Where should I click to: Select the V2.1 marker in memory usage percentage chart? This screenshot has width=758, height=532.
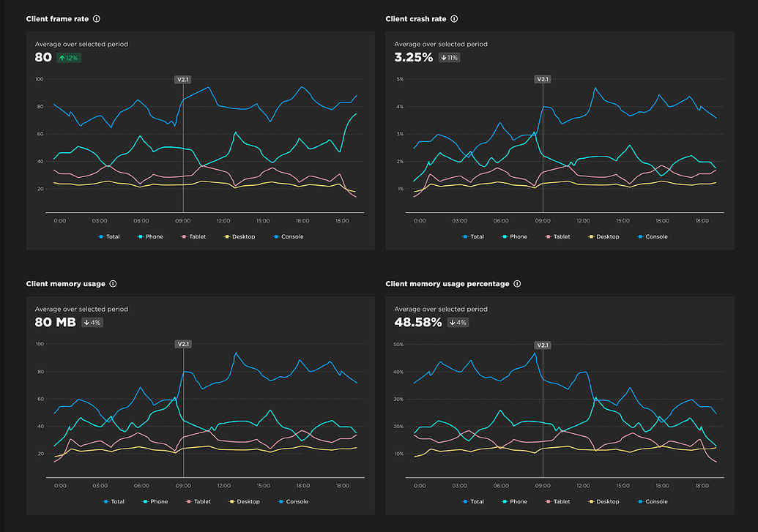(542, 345)
